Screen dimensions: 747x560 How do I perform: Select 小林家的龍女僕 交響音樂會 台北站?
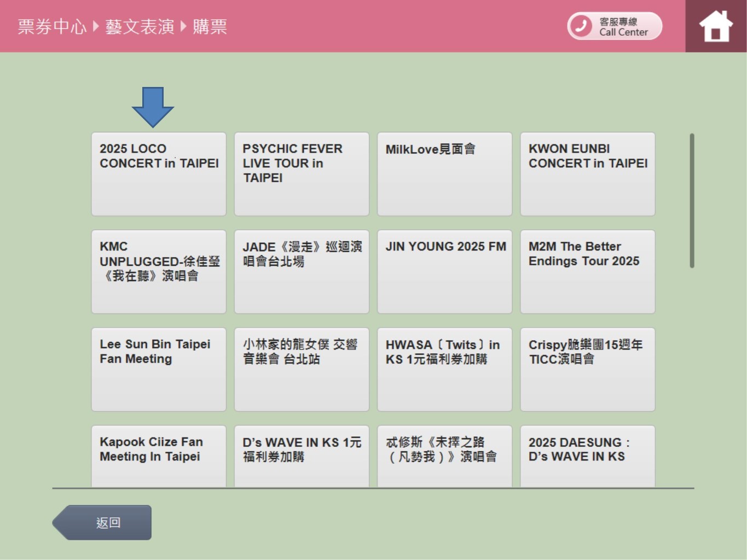302,369
